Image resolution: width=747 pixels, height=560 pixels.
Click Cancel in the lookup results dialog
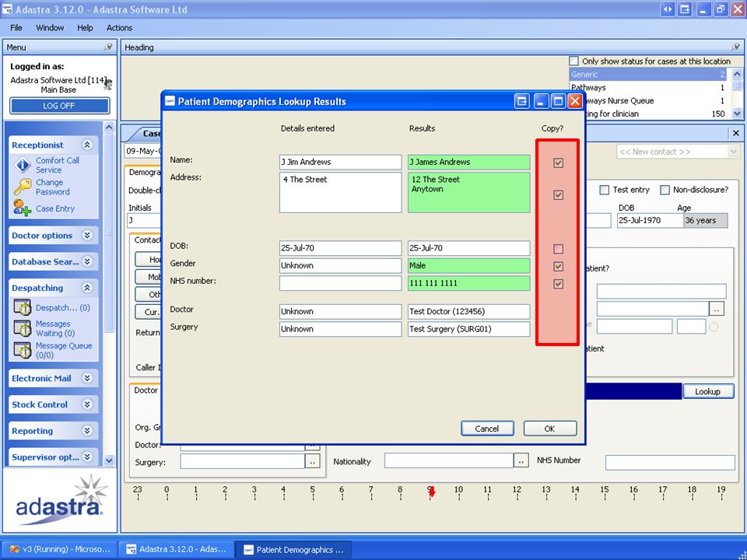[487, 429]
